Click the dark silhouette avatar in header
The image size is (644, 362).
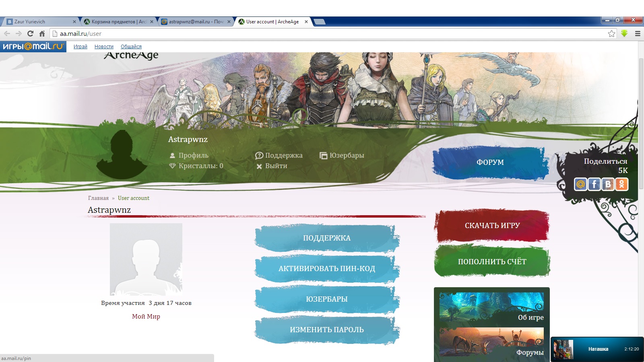click(x=122, y=154)
